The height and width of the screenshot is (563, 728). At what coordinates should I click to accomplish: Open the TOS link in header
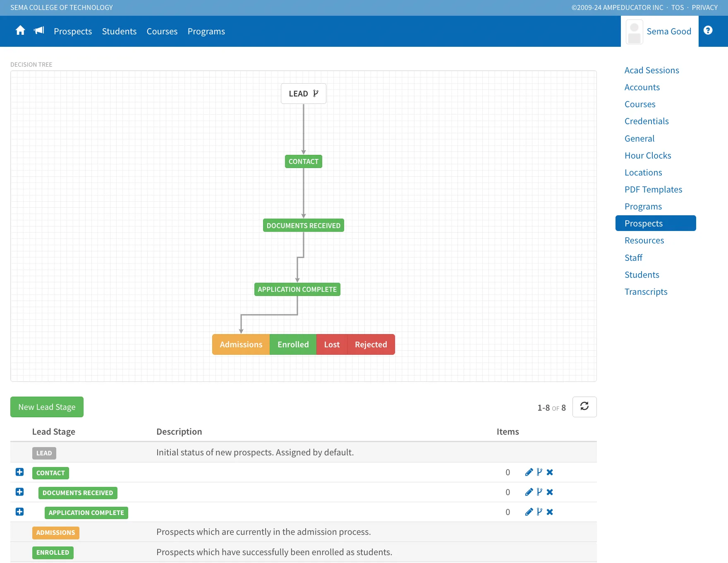pyautogui.click(x=678, y=7)
